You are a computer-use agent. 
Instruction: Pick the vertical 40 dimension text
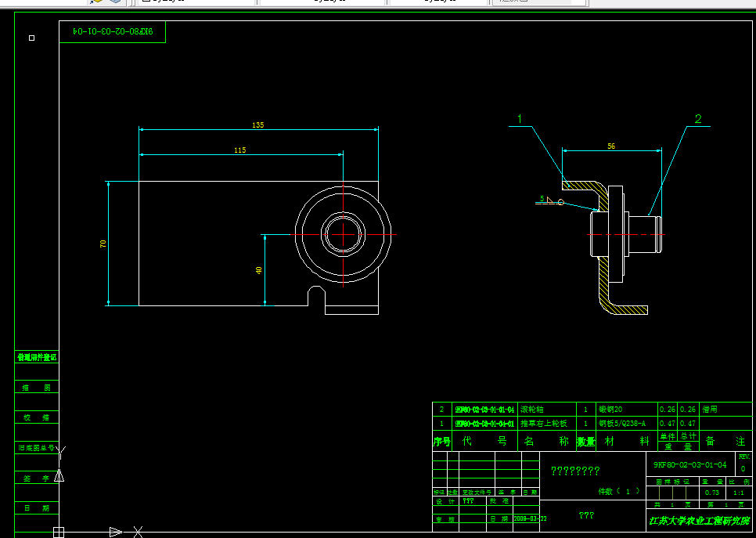point(259,270)
